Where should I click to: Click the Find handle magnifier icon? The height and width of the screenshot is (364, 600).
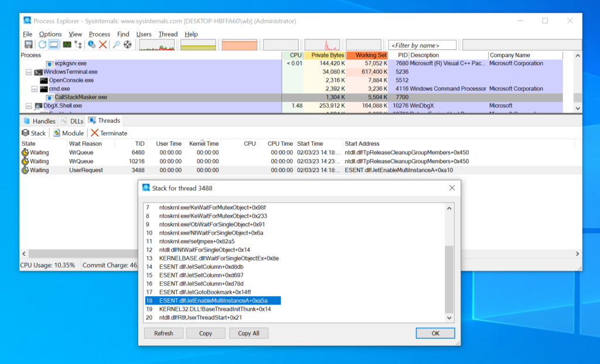[x=116, y=44]
